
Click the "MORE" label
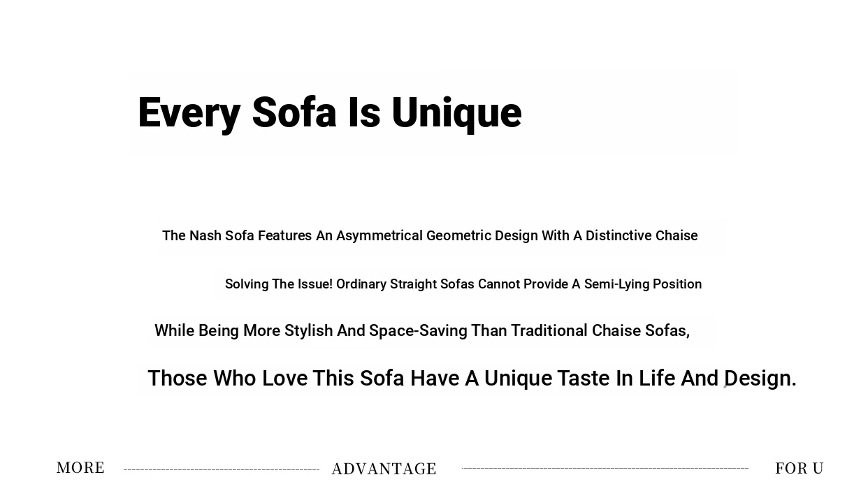[80, 467]
